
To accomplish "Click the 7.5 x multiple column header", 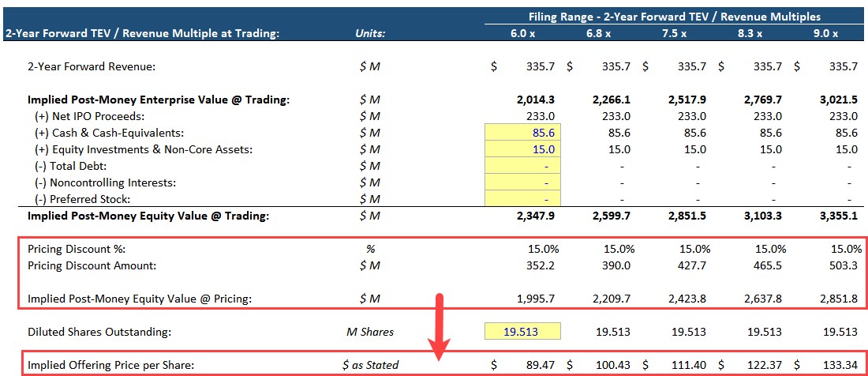I will pos(674,33).
